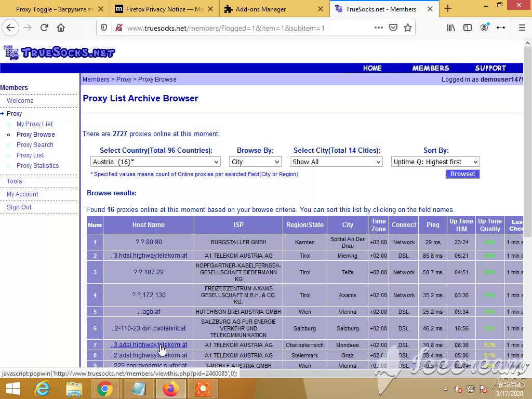Select the TrueSocks.net Members tab

384,9
